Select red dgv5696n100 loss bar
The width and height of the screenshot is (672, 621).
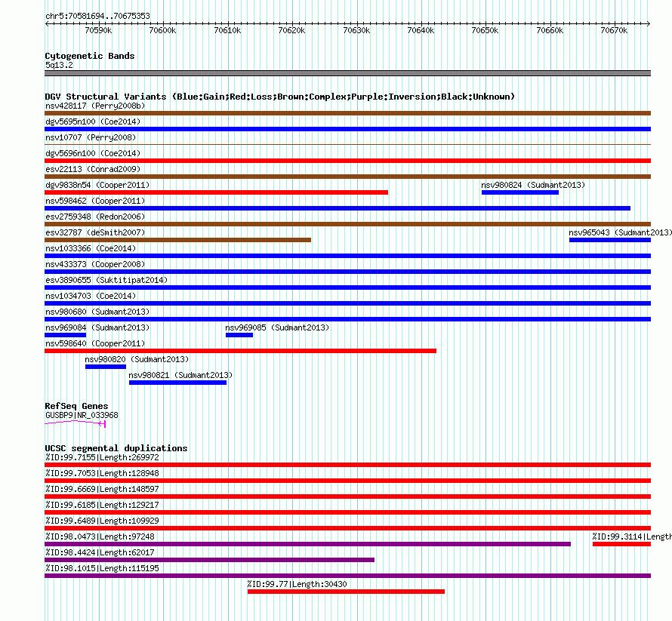(347, 161)
